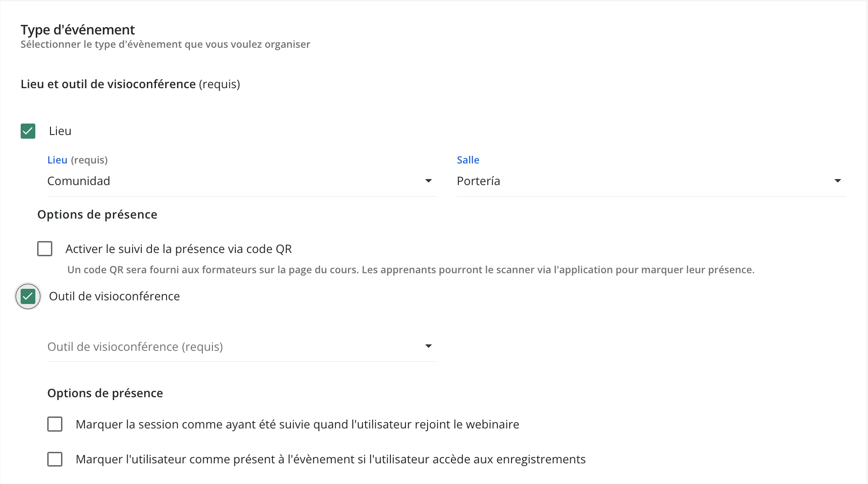The width and height of the screenshot is (868, 484).
Task: Tick the 'Marquer l'utilisateur comme présent' checkbox
Action: pos(55,459)
